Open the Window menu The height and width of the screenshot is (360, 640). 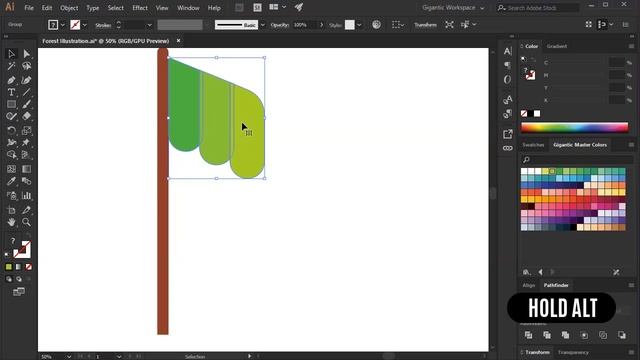(x=188, y=8)
